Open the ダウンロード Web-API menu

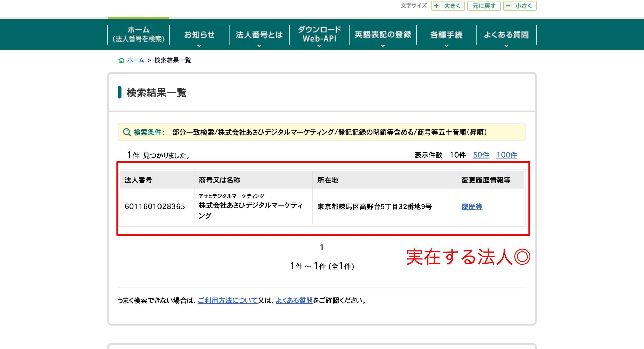[x=319, y=34]
